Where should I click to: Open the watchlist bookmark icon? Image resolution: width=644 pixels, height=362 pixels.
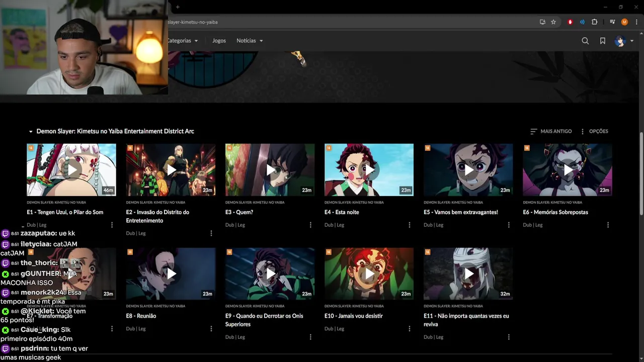point(603,41)
